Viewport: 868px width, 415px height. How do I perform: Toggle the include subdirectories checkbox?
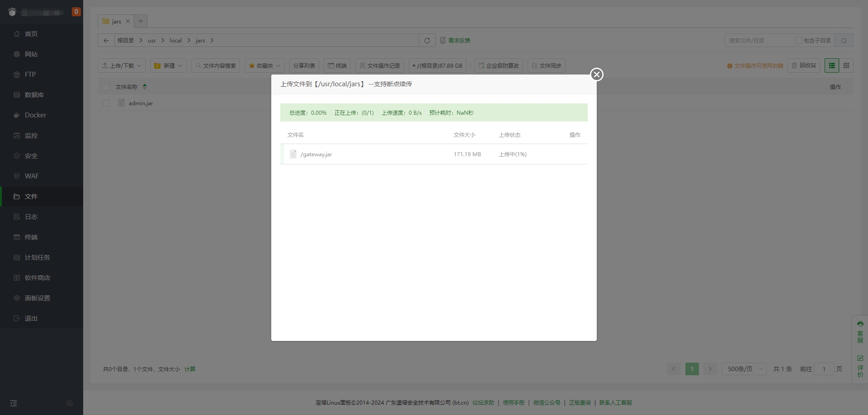tap(798, 41)
